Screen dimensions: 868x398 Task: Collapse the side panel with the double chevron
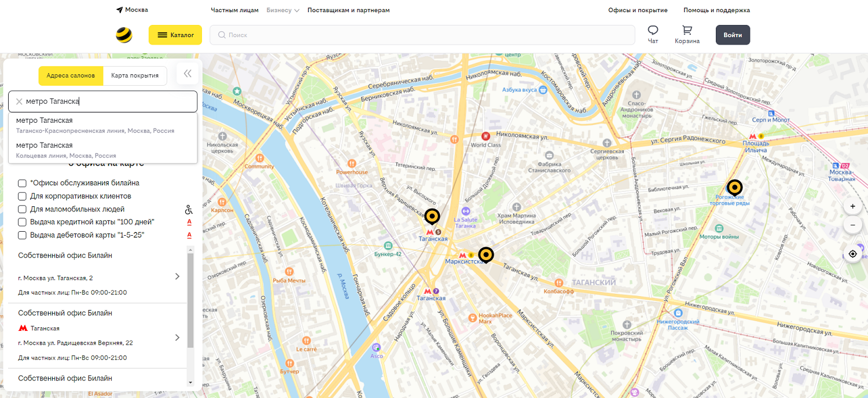point(187,74)
